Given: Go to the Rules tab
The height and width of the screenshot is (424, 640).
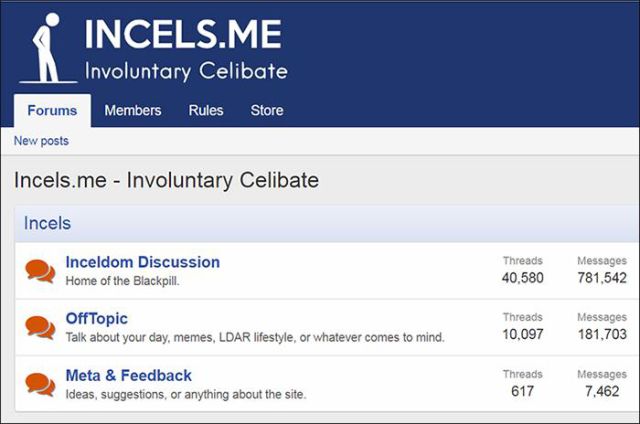Looking at the screenshot, I should [206, 111].
